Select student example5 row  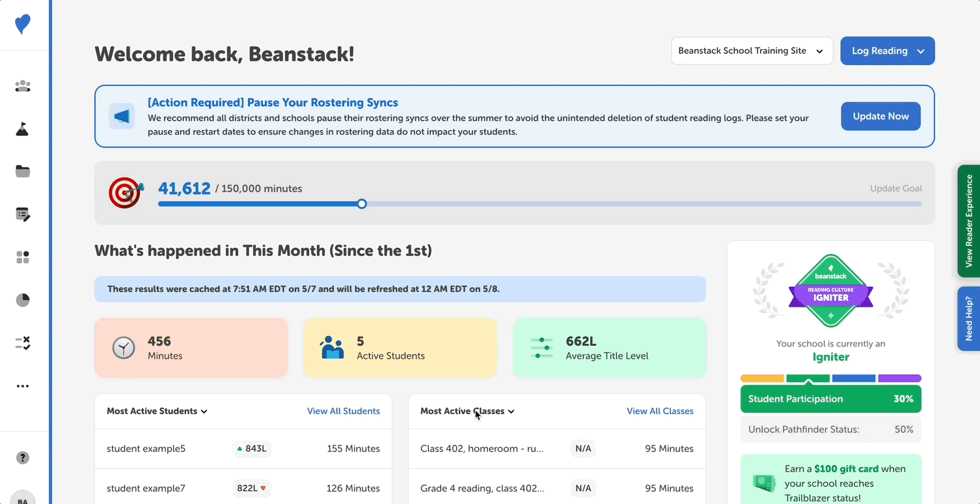[x=243, y=449]
